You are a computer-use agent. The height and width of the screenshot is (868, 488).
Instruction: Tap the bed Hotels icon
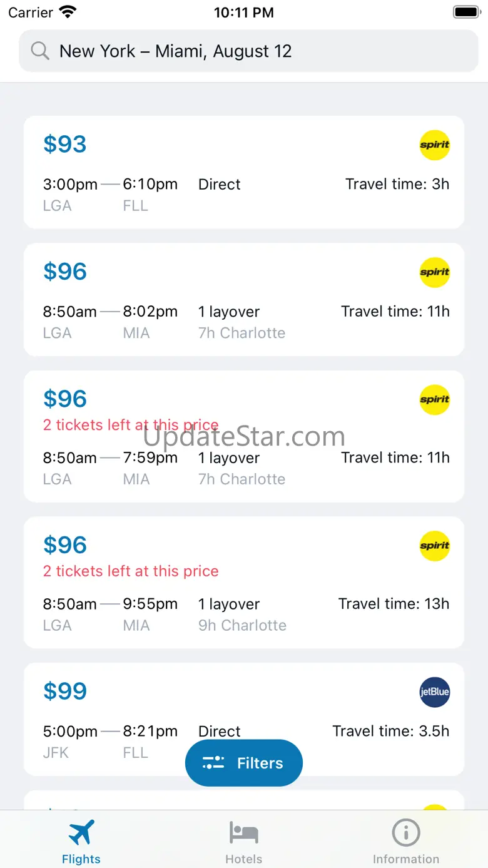pyautogui.click(x=243, y=833)
